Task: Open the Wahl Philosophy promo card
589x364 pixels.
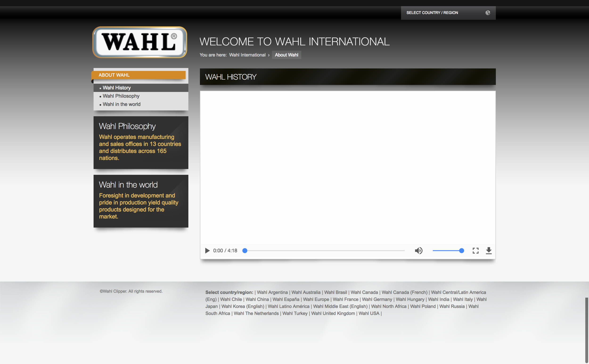Action: pyautogui.click(x=141, y=143)
